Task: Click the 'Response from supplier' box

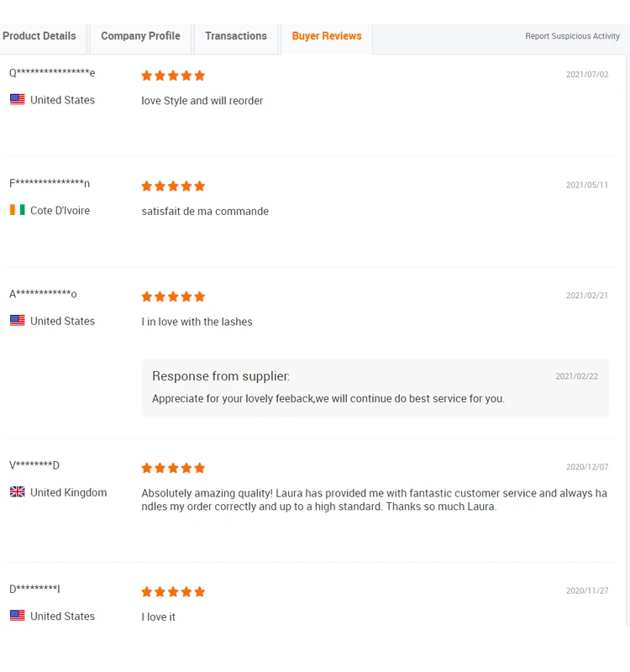Action: click(x=375, y=387)
